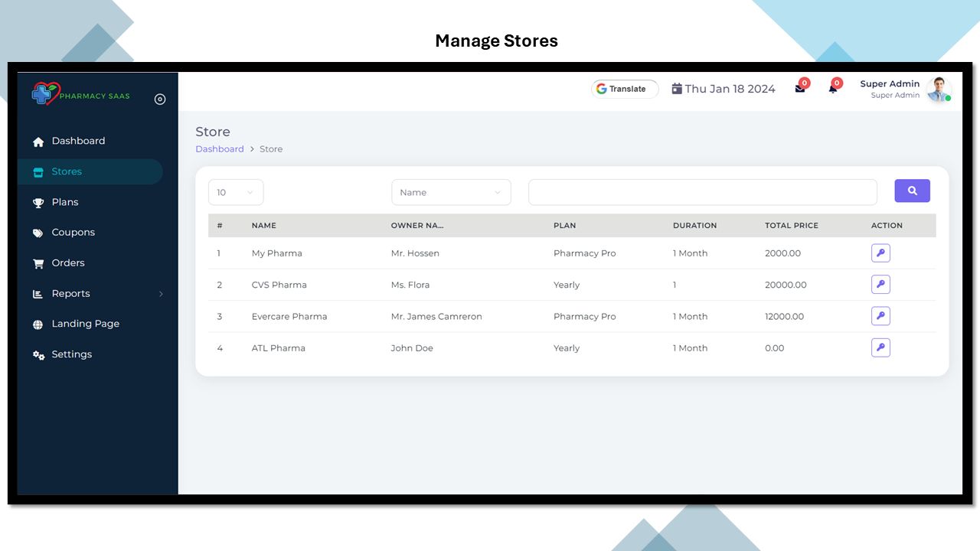Viewport: 980px width, 551px height.
Task: Click the key action icon for ATL Pharma
Action: tap(880, 348)
